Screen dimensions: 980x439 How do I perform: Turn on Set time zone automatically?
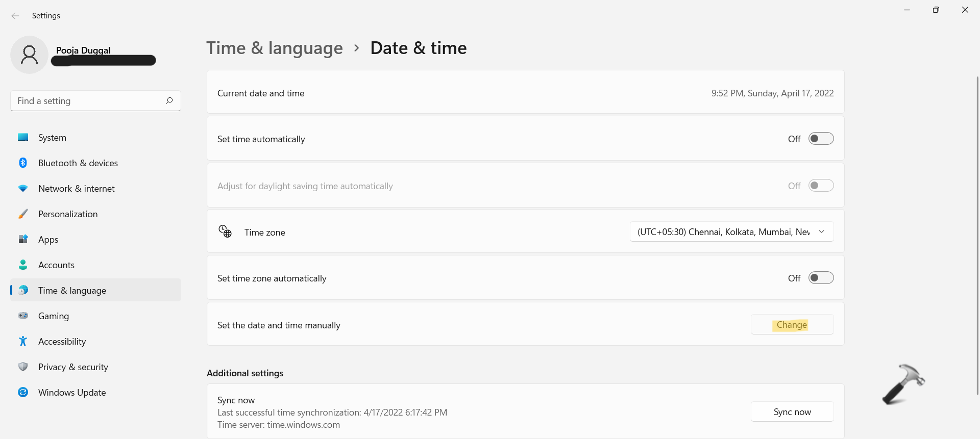(821, 278)
